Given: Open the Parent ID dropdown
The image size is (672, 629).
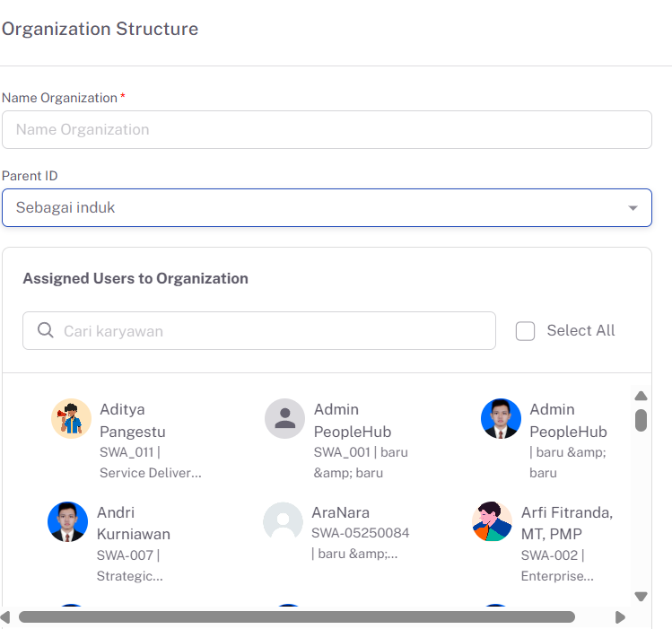Looking at the screenshot, I should 327,208.
